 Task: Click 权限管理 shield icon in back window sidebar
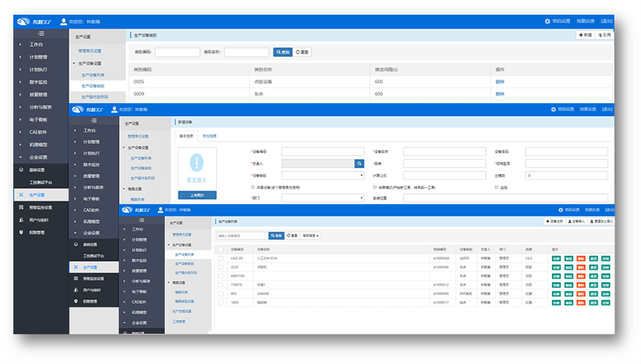point(21,232)
